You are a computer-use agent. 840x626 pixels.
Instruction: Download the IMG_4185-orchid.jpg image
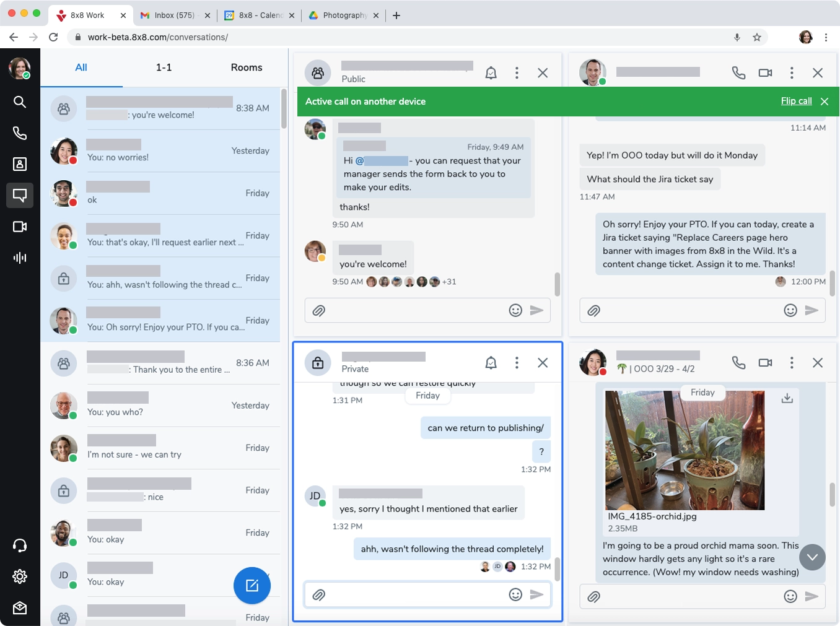[787, 398]
